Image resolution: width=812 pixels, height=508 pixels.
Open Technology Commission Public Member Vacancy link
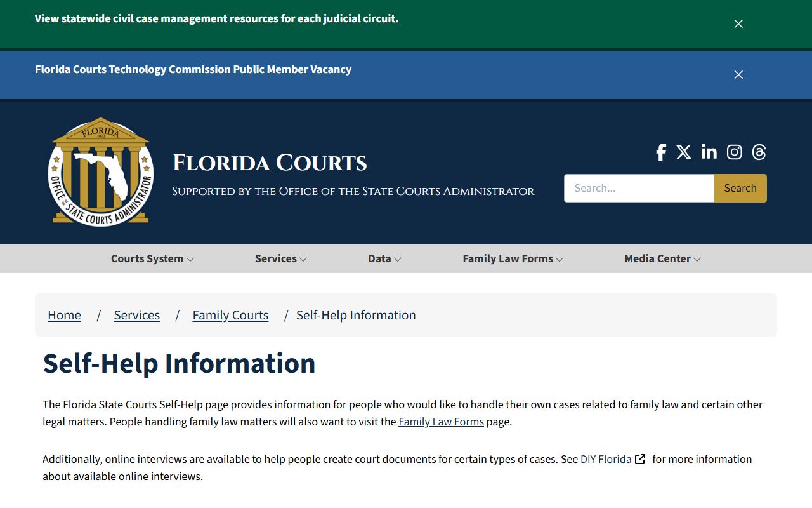click(193, 69)
